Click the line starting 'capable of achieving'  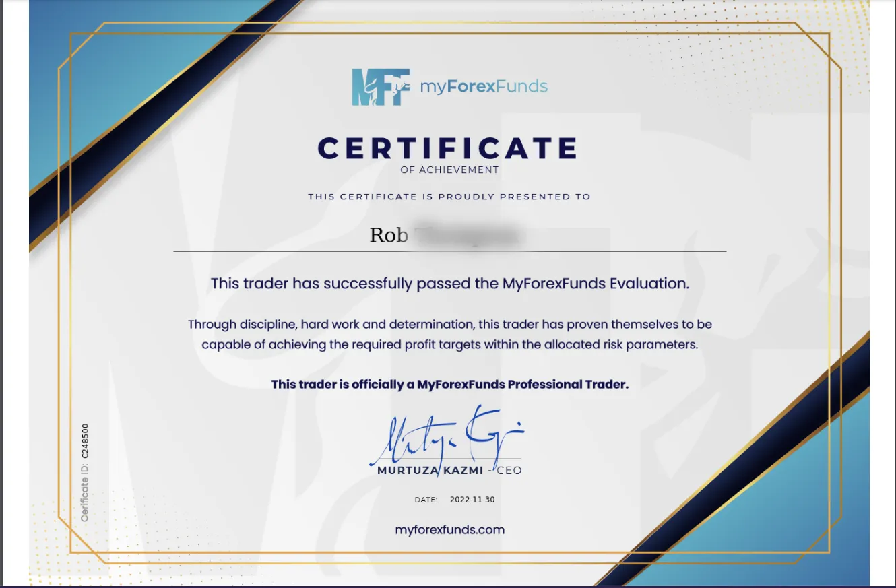point(450,344)
